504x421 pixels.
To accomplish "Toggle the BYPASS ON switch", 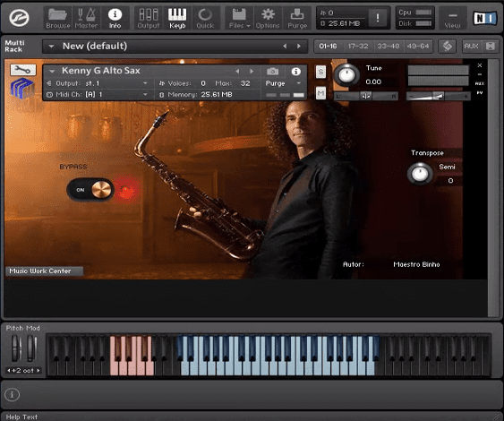I will tap(90, 190).
